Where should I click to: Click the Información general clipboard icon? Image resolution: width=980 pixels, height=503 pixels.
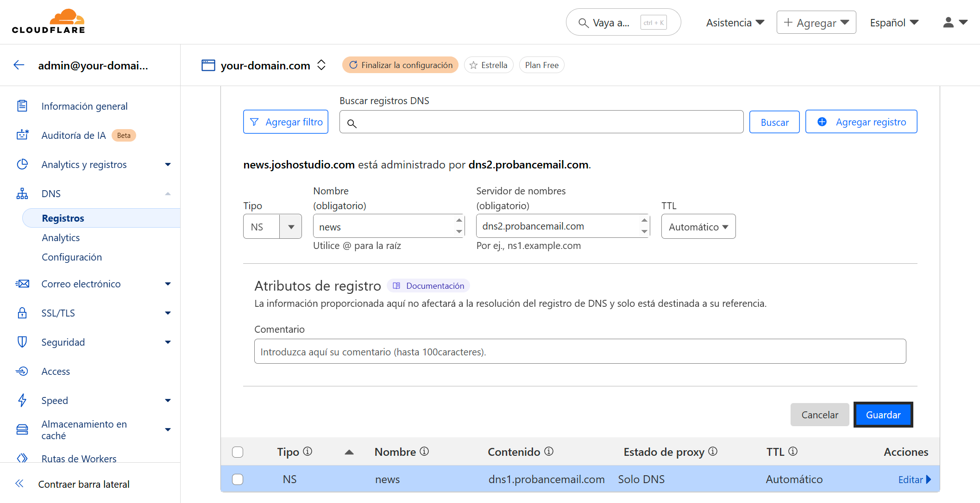[x=22, y=106]
